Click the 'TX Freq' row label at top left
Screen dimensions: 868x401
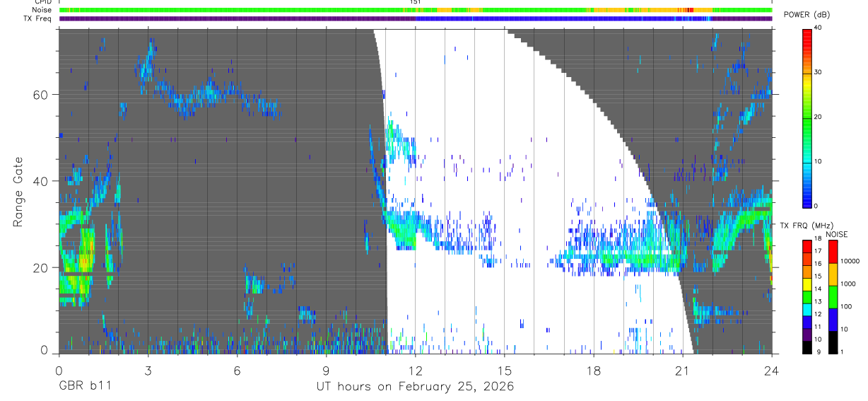39,18
